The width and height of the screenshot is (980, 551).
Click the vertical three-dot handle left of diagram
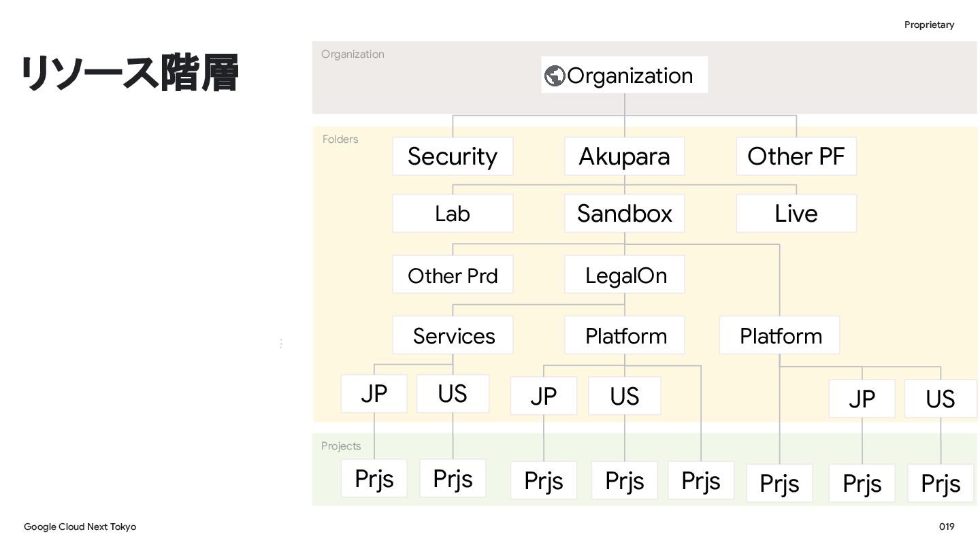point(280,344)
